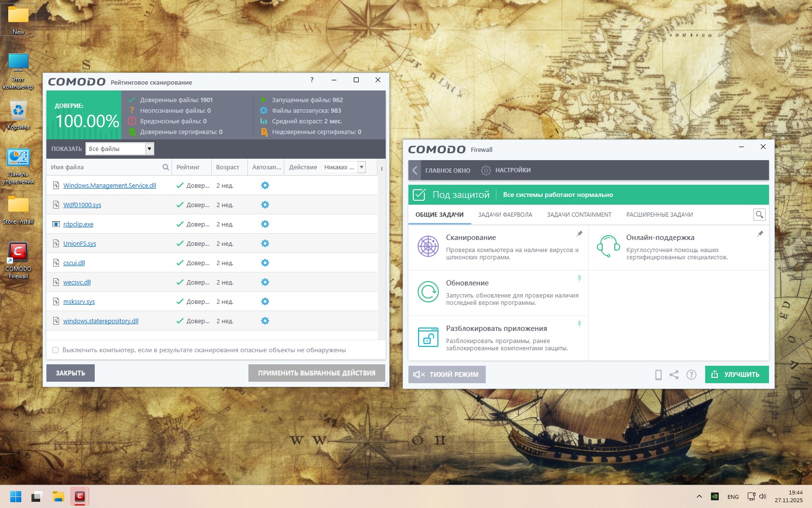
Task: Sort by the Автозап... column header
Action: click(266, 167)
